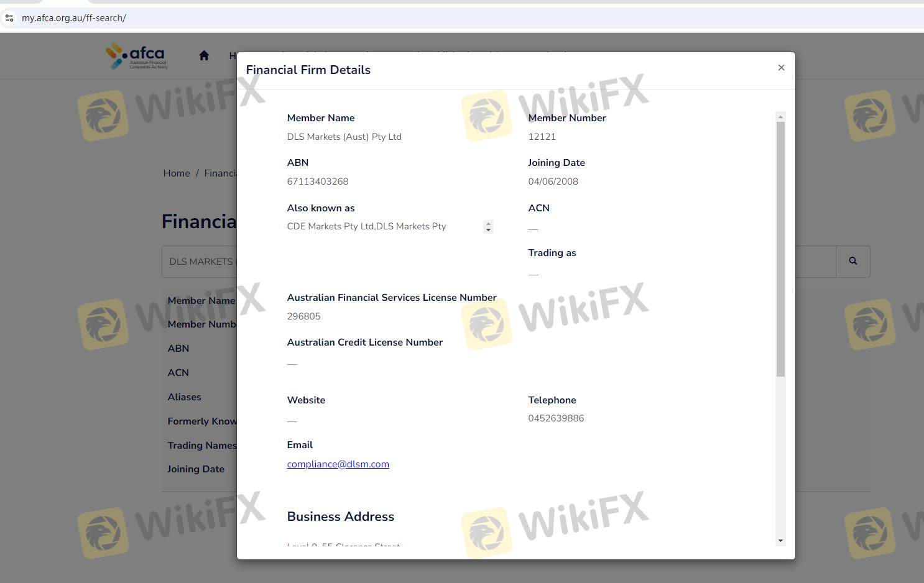Close the Financial Firm Details dialog
The width and height of the screenshot is (924, 583).
(x=781, y=68)
